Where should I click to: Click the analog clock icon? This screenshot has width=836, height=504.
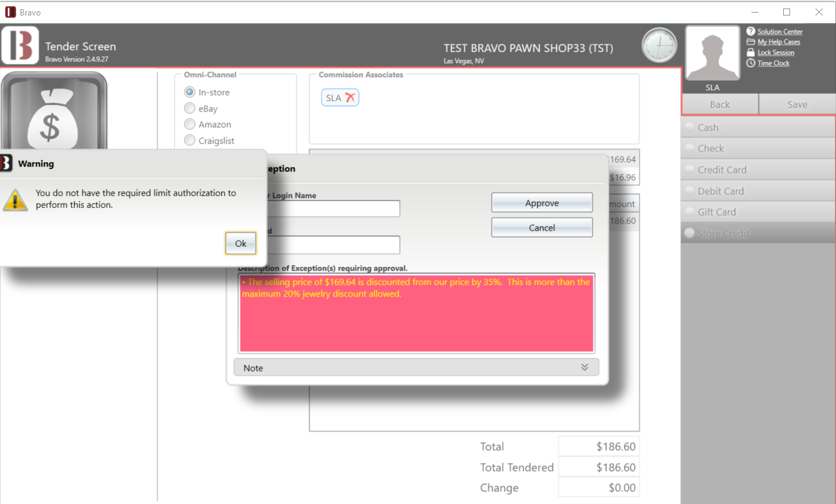click(x=659, y=46)
